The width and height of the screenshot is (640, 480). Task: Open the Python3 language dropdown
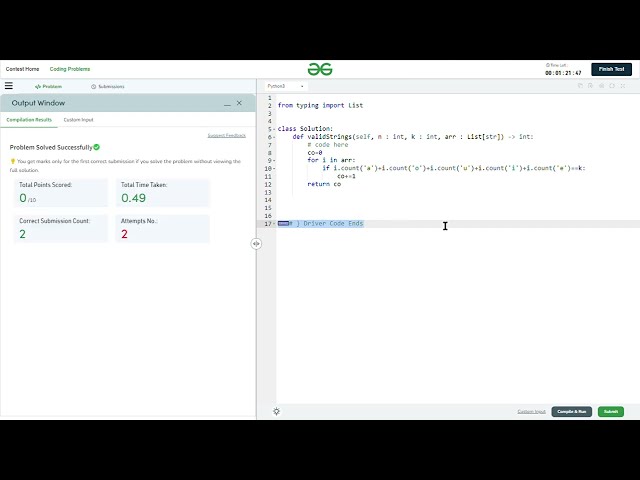click(285, 86)
